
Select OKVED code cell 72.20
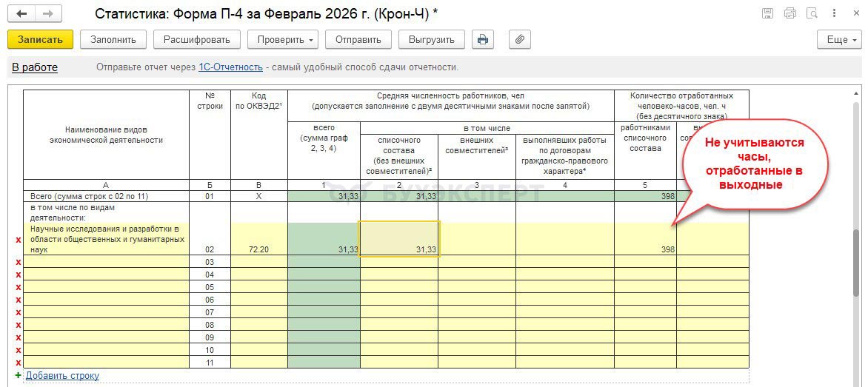coord(259,239)
